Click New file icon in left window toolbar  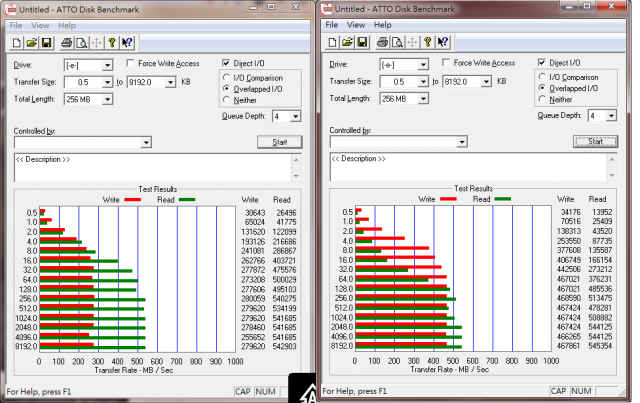(17, 43)
